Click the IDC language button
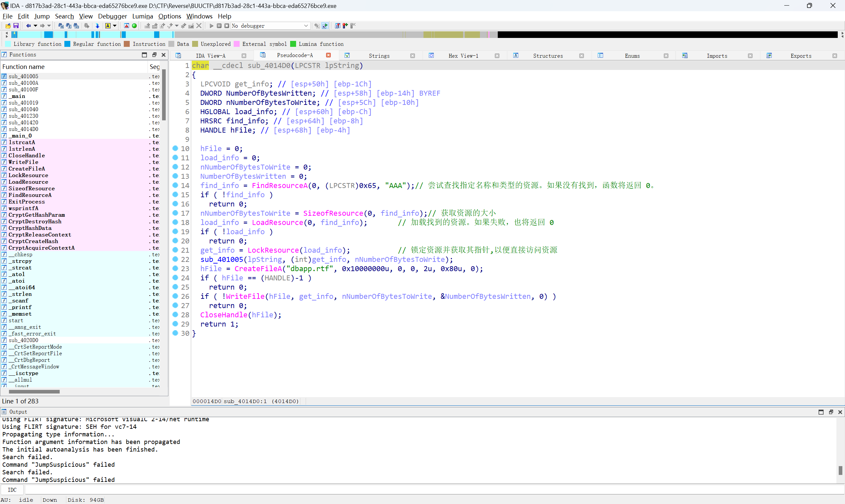Image resolution: width=845 pixels, height=504 pixels. pyautogui.click(x=12, y=490)
